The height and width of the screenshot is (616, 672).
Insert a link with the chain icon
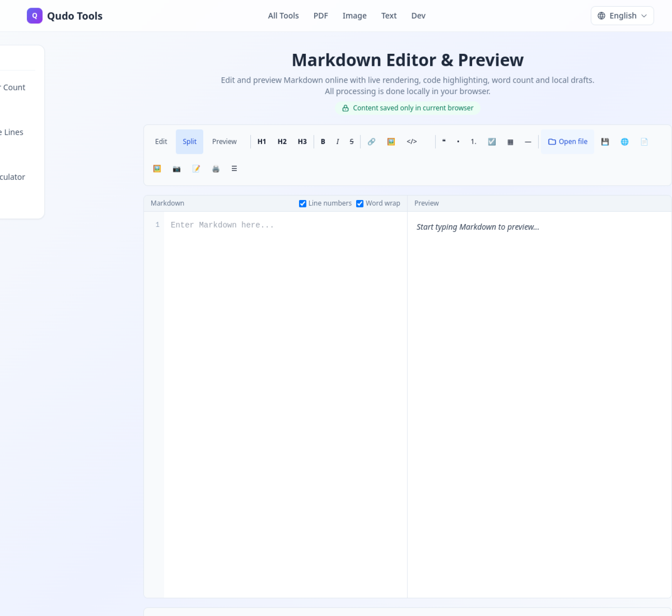click(x=371, y=142)
